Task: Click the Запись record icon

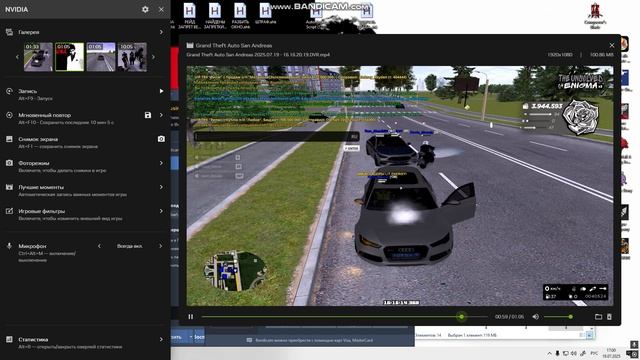Action: point(9,91)
